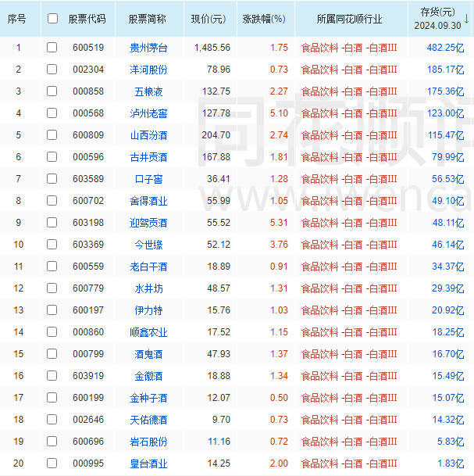
Task: Click stock code 002646
Action: (x=88, y=420)
